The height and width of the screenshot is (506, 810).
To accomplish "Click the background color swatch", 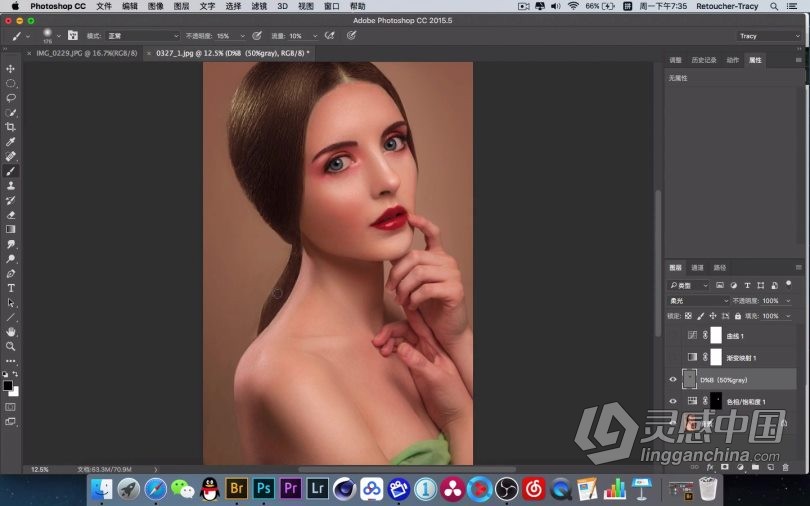I will [x=15, y=392].
